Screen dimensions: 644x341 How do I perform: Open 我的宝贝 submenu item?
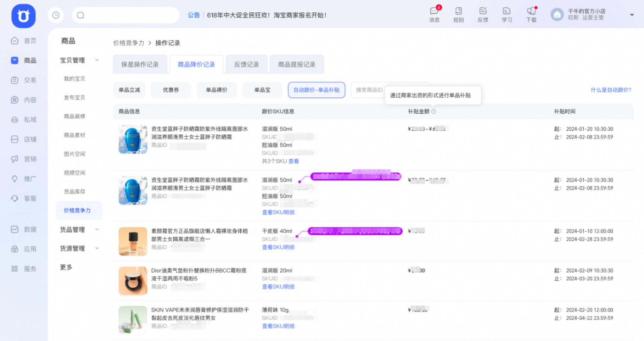pyautogui.click(x=75, y=79)
